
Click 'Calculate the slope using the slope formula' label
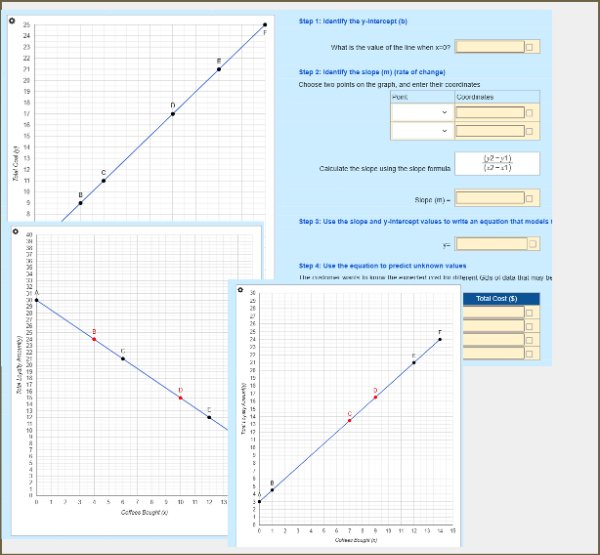pyautogui.click(x=385, y=168)
